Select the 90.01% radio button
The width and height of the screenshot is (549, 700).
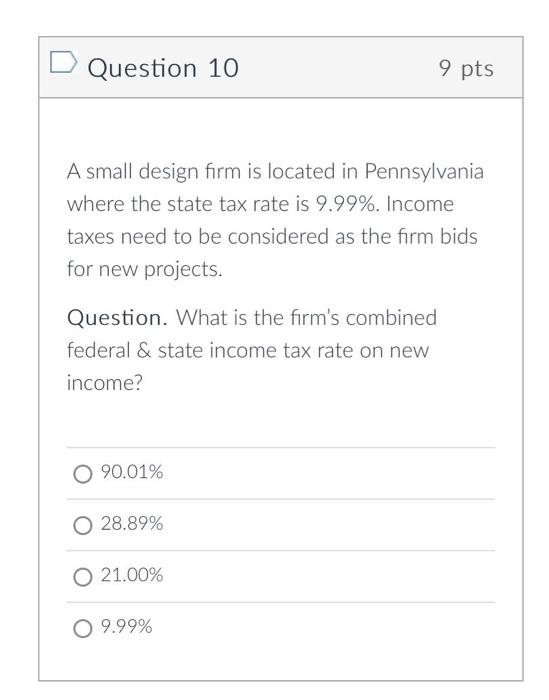(x=83, y=474)
